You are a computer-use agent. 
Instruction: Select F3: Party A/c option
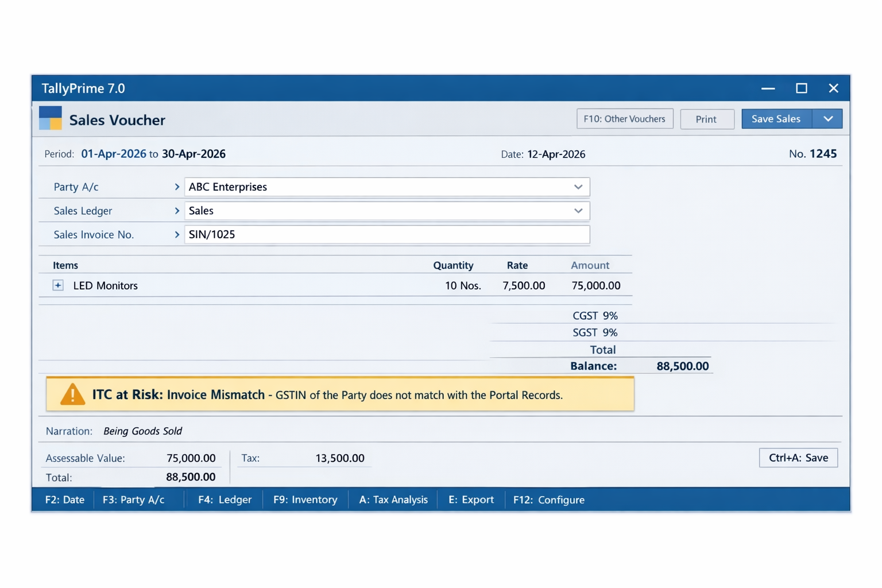tap(133, 500)
